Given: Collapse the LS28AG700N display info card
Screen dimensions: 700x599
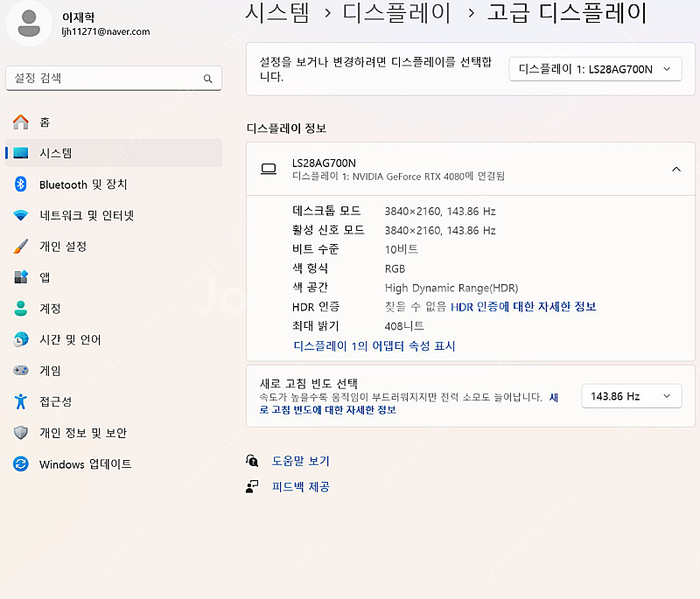Looking at the screenshot, I should point(675,170).
